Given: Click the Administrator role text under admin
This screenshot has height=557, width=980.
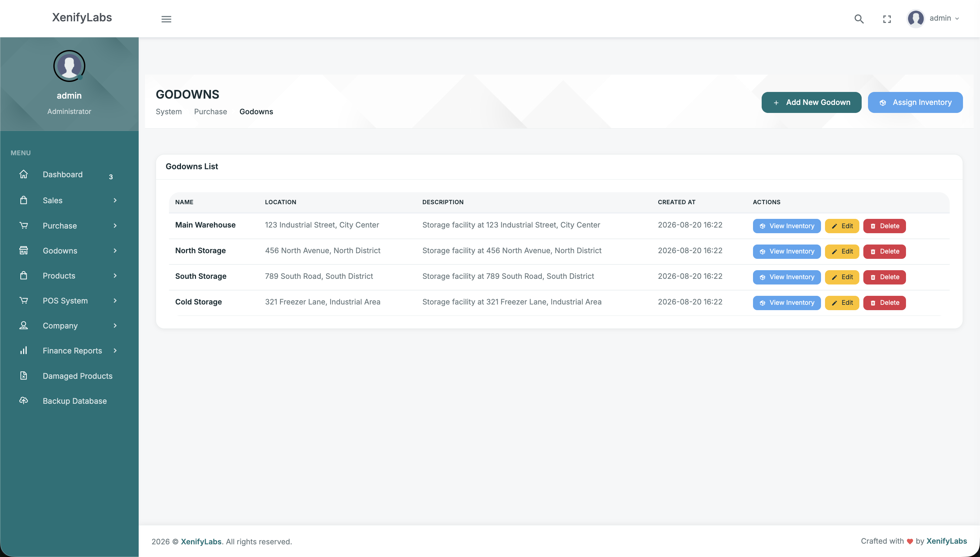Looking at the screenshot, I should (x=69, y=111).
